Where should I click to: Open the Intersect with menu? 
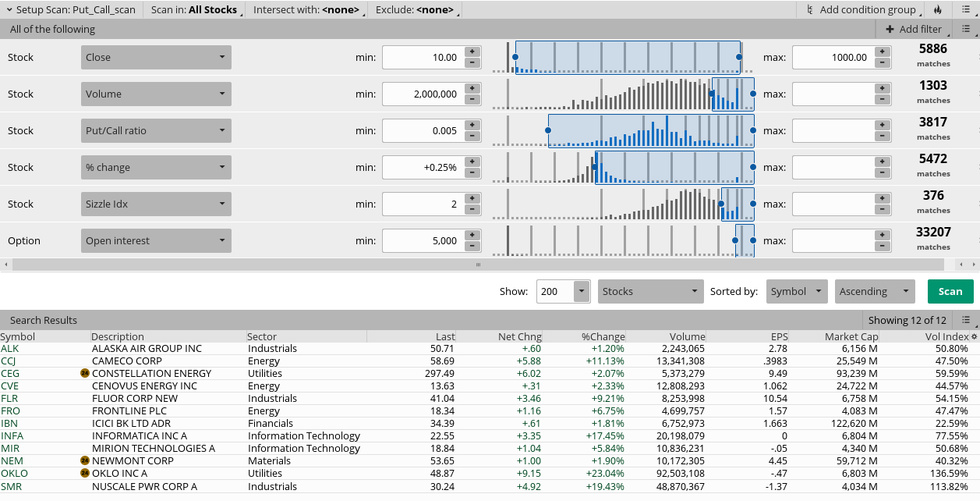[x=310, y=10]
